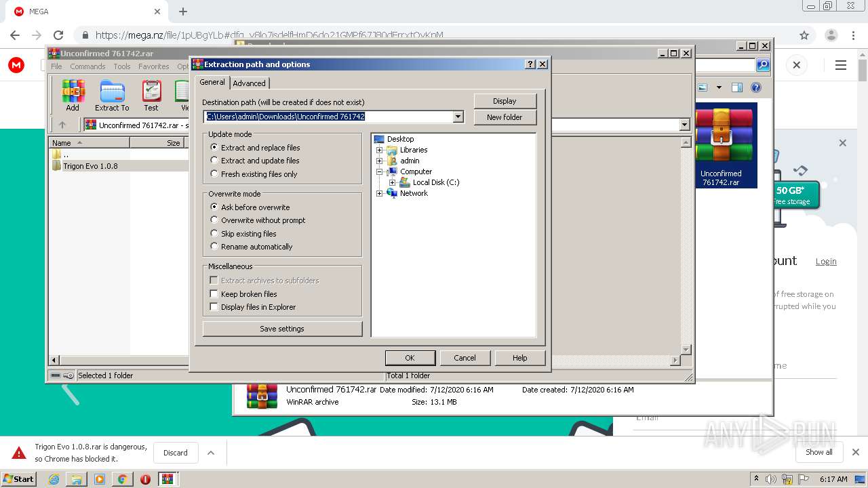
Task: Click OK to start extraction
Action: point(410,358)
